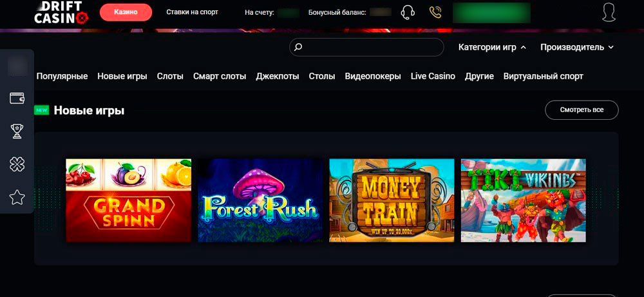The image size is (644, 297).
Task: Click the Drift Casino logo
Action: (x=61, y=12)
